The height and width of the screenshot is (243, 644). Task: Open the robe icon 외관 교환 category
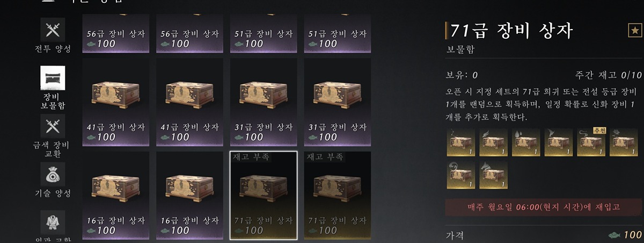tap(53, 226)
